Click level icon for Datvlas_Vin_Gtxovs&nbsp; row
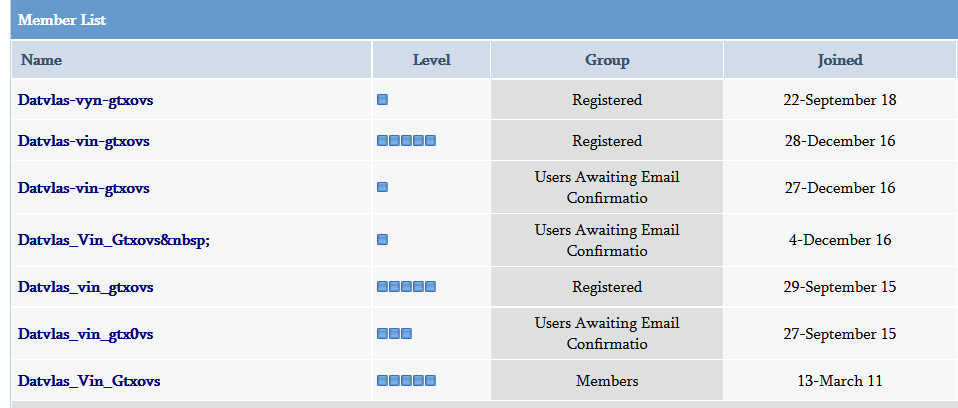The height and width of the screenshot is (408, 958). click(x=382, y=239)
